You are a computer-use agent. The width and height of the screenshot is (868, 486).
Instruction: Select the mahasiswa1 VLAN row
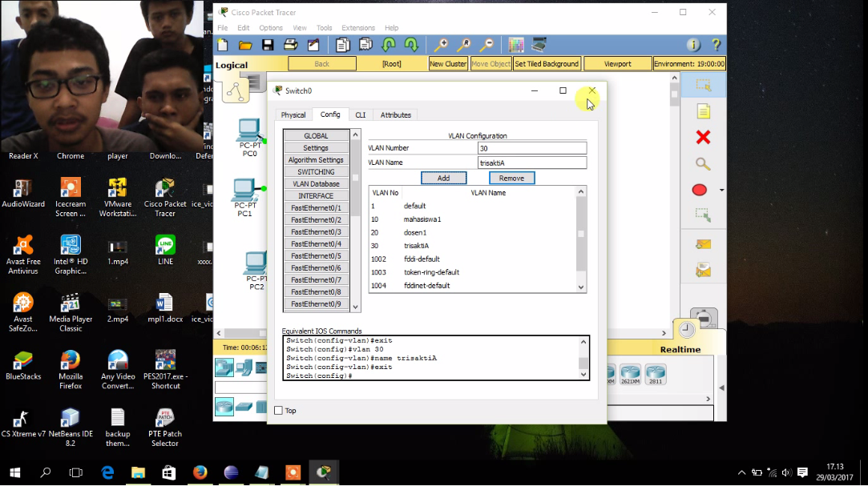474,219
